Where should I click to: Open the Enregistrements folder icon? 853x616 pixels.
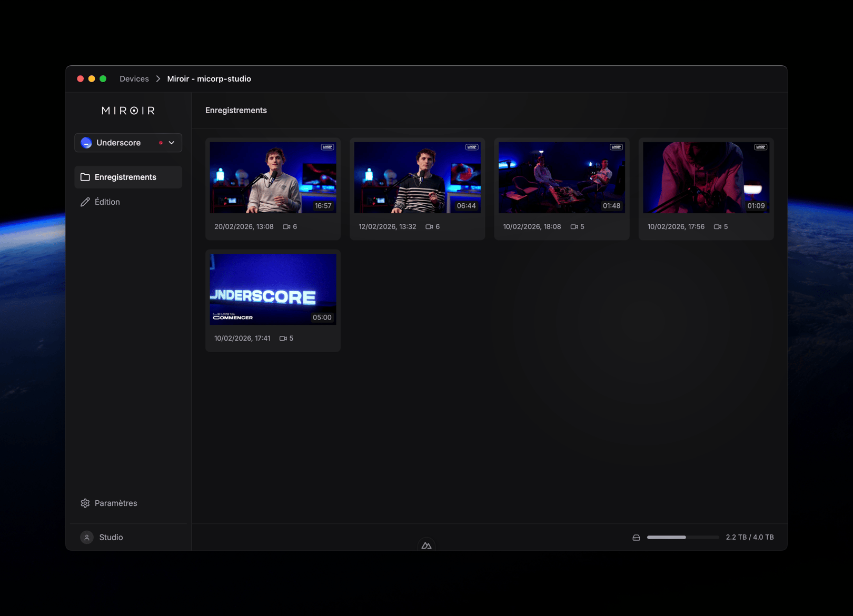pos(86,177)
